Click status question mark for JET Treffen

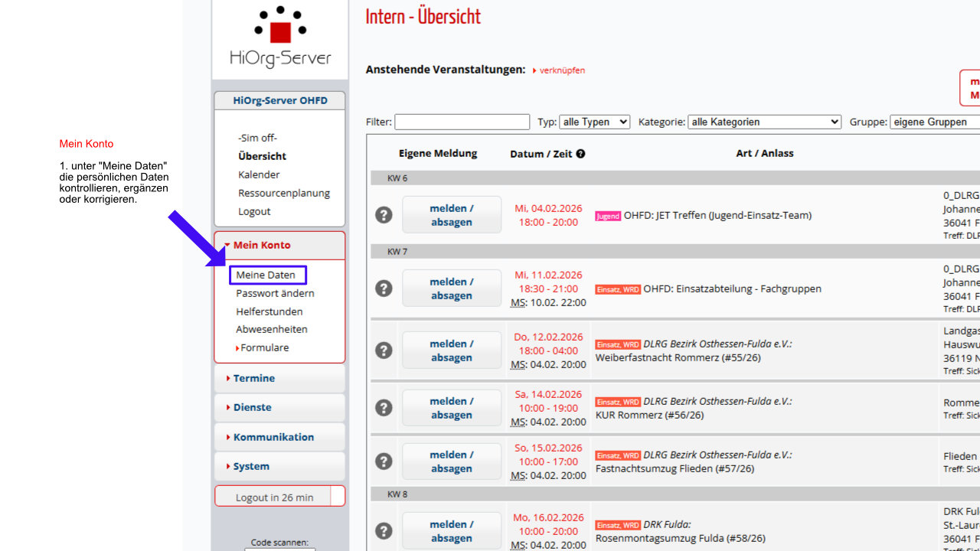(384, 215)
